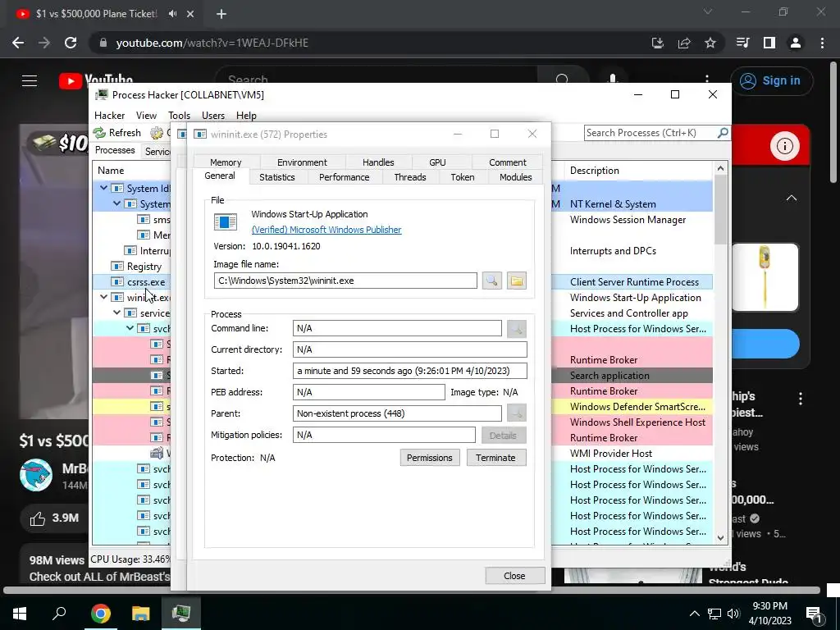
Task: Click the Description column header
Action: tap(595, 171)
